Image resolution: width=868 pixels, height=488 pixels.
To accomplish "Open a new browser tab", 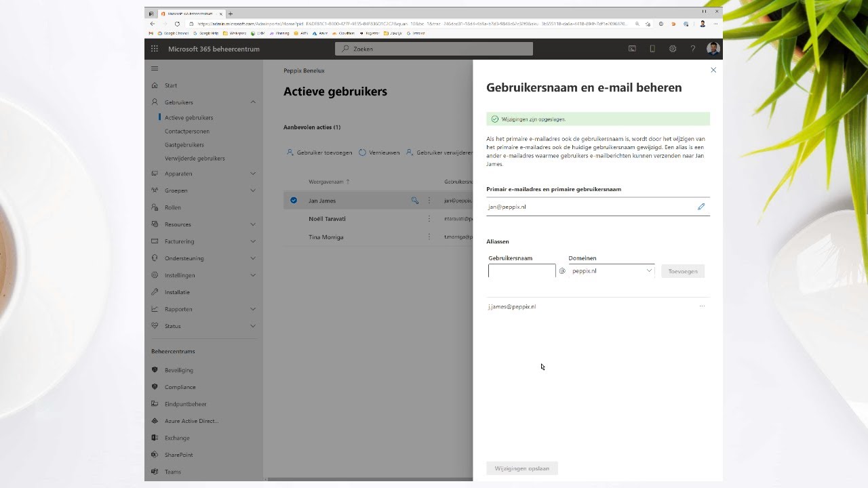I will [x=231, y=14].
